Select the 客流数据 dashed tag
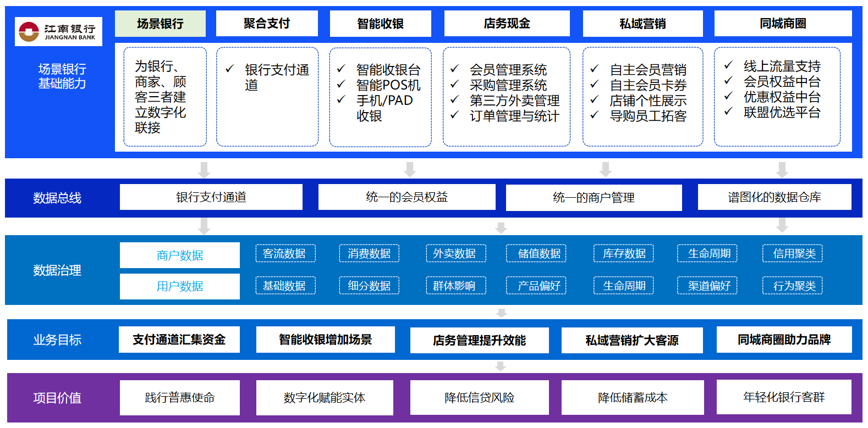Viewport: 868px width, 428px height. coord(285,253)
